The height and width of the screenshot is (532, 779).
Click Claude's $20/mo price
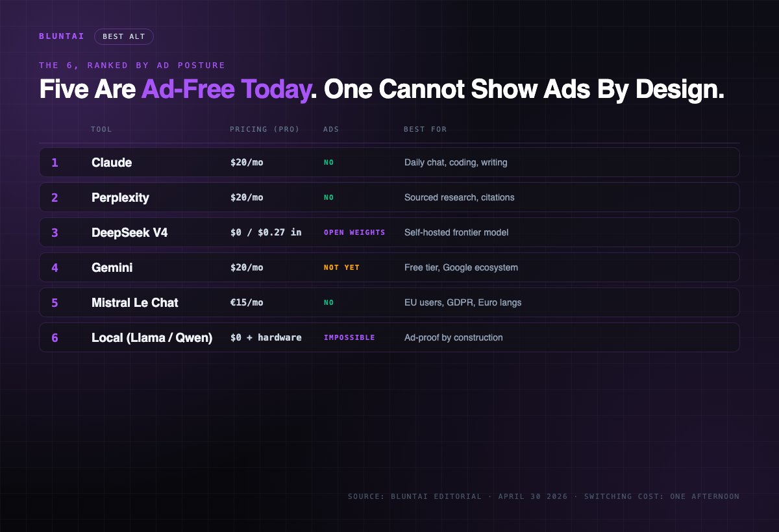pyautogui.click(x=247, y=162)
